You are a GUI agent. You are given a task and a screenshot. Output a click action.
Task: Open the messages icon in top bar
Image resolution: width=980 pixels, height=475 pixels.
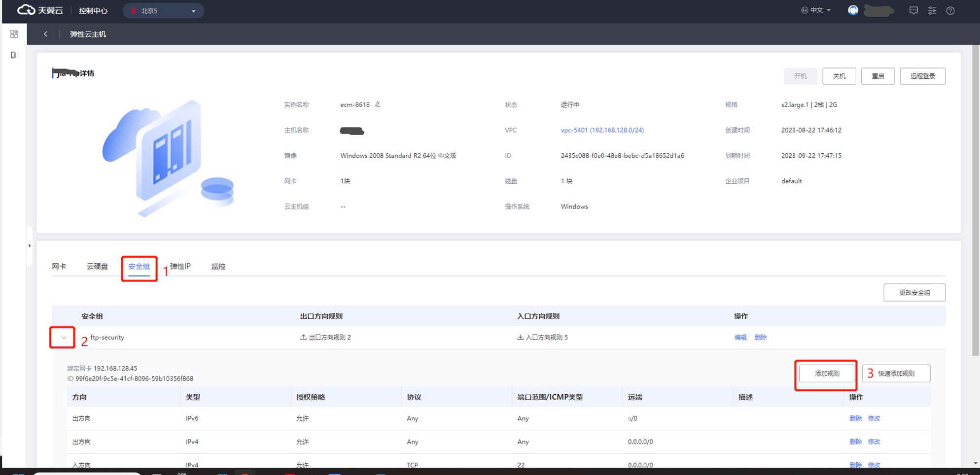click(x=913, y=10)
